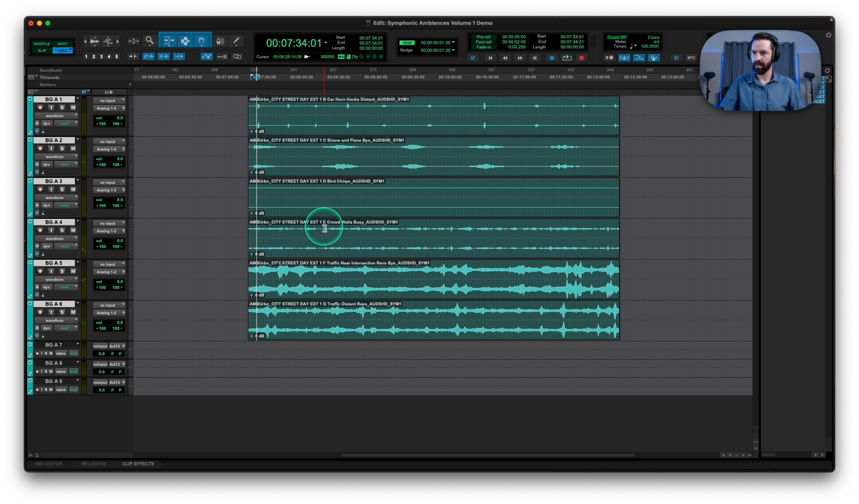Screen dimensions: 859x504
Task: Click the Zoom Toggle icon
Action: pos(134,41)
